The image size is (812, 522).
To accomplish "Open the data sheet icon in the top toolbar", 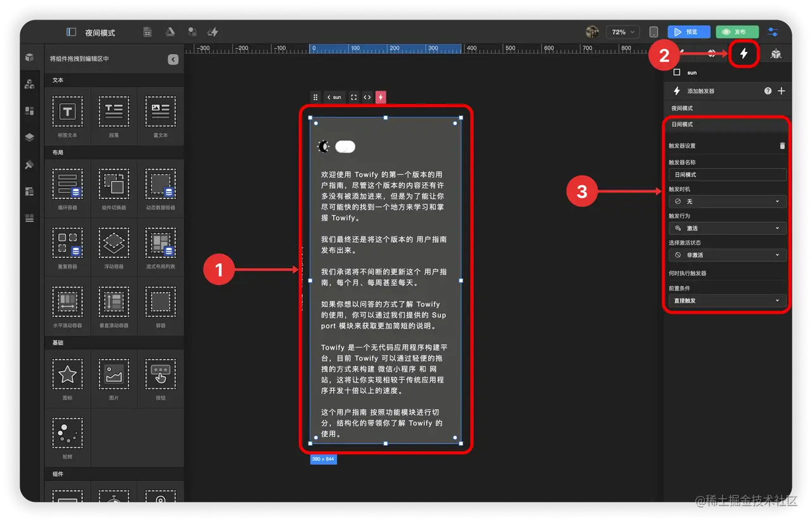I will coord(147,32).
